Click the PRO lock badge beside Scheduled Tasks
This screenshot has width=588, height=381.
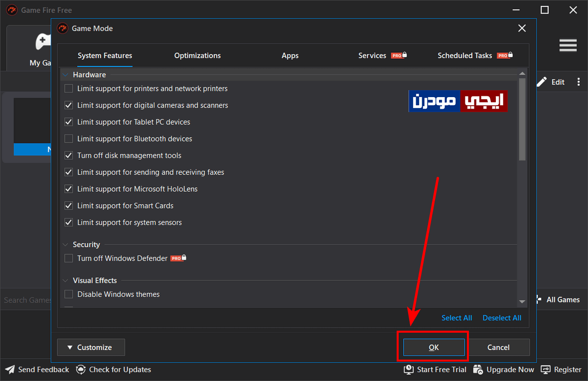pos(505,55)
